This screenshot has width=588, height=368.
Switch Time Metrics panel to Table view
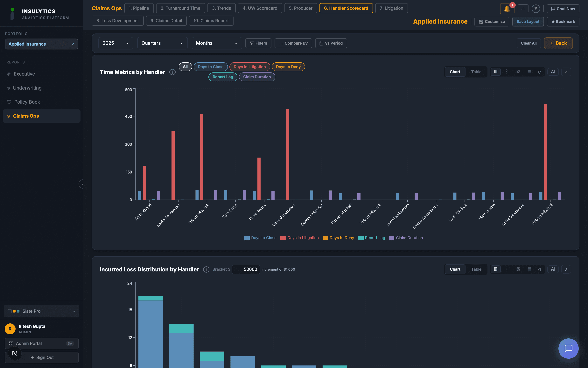[x=476, y=72]
